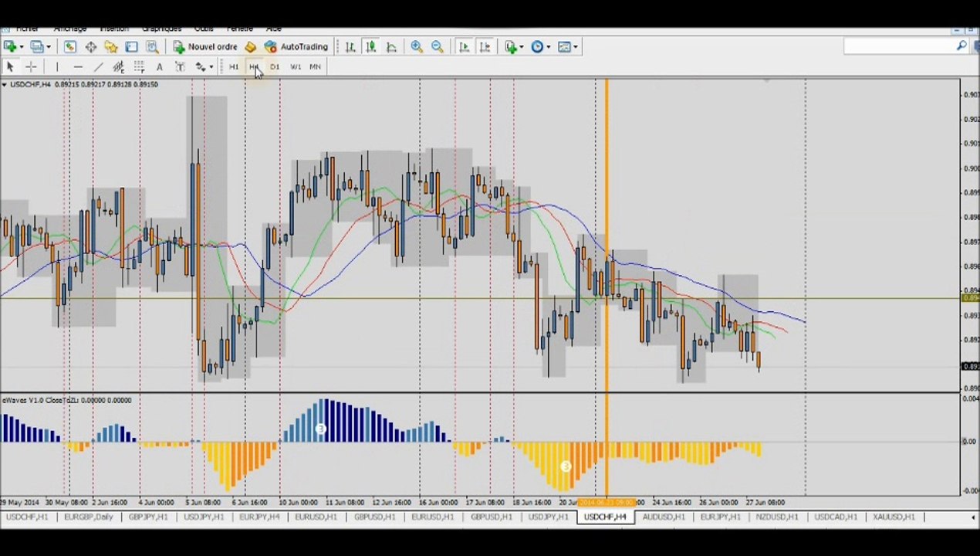
Task: Open the Affichage menu
Action: 69,29
